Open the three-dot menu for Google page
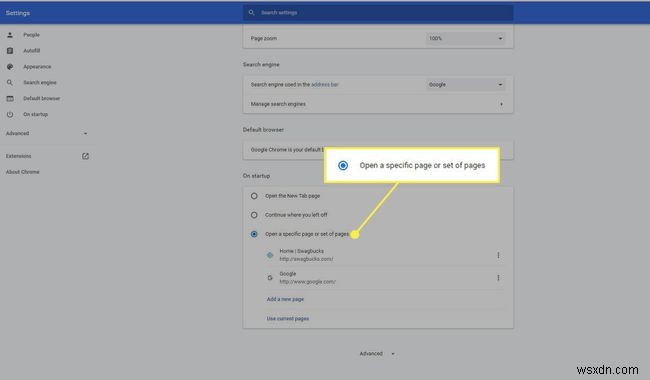 tap(498, 278)
